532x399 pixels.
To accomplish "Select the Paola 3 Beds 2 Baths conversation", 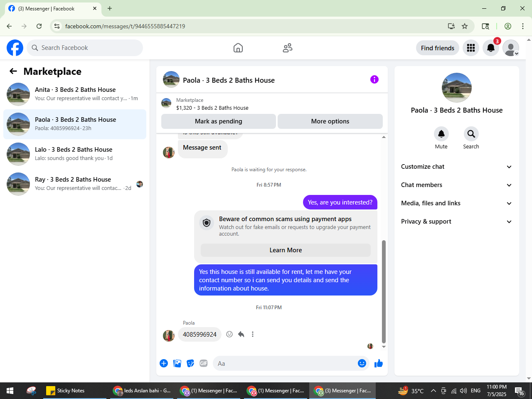I will click(x=75, y=124).
